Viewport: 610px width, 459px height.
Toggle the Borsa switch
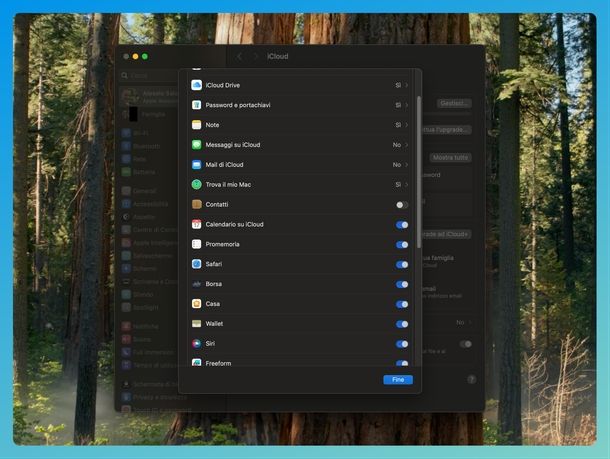click(402, 284)
